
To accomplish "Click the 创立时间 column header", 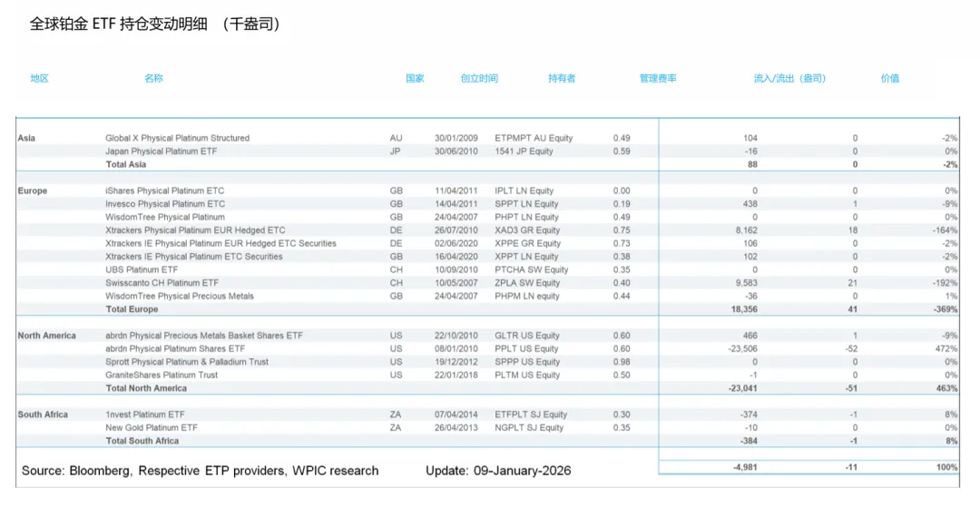I will [479, 78].
